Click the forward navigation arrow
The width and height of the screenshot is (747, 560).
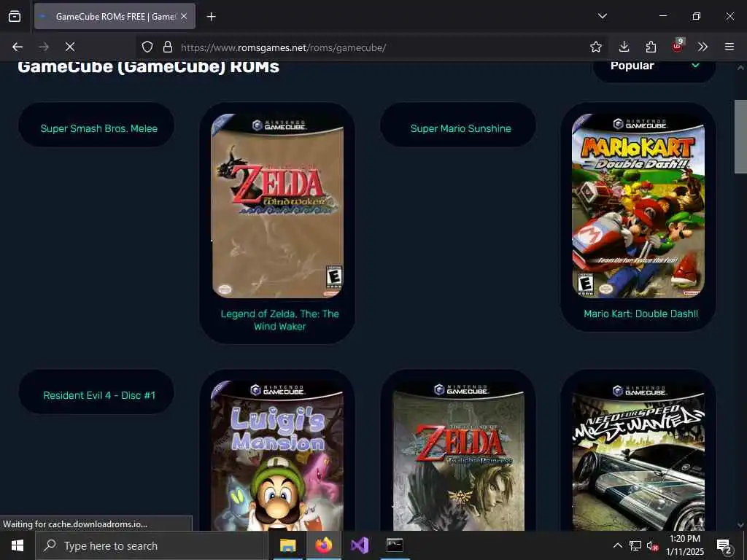tap(43, 47)
